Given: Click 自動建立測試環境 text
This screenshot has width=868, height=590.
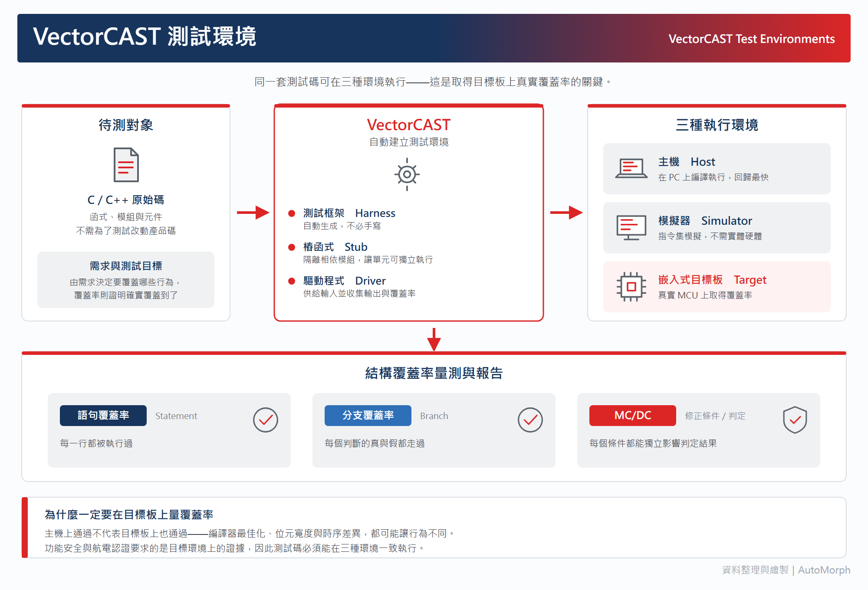Looking at the screenshot, I should (x=409, y=142).
